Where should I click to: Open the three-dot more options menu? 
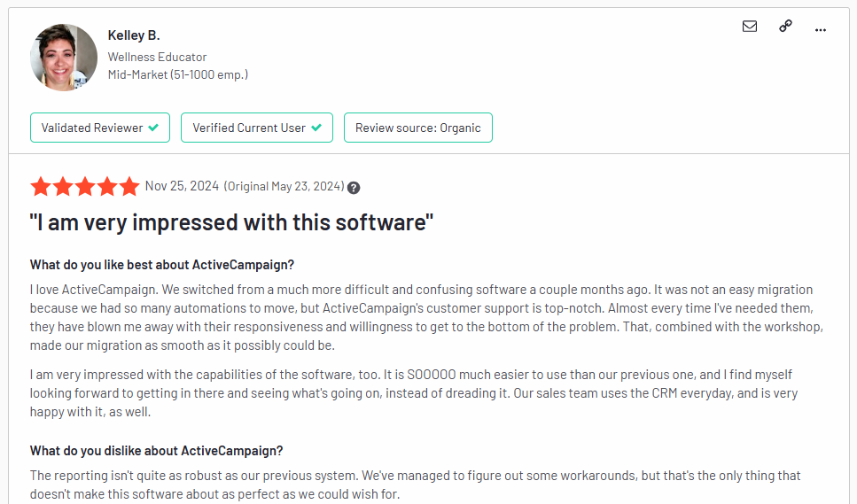tap(821, 30)
